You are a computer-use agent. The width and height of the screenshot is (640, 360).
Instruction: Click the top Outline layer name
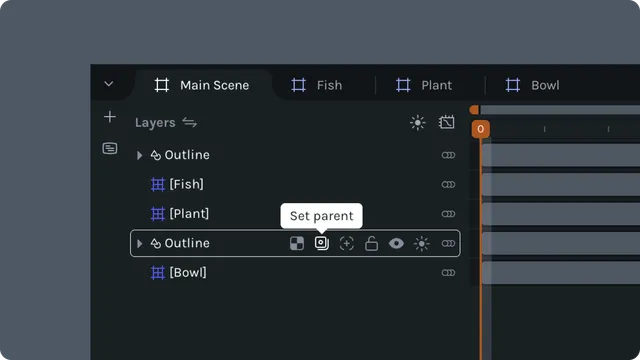coord(187,155)
